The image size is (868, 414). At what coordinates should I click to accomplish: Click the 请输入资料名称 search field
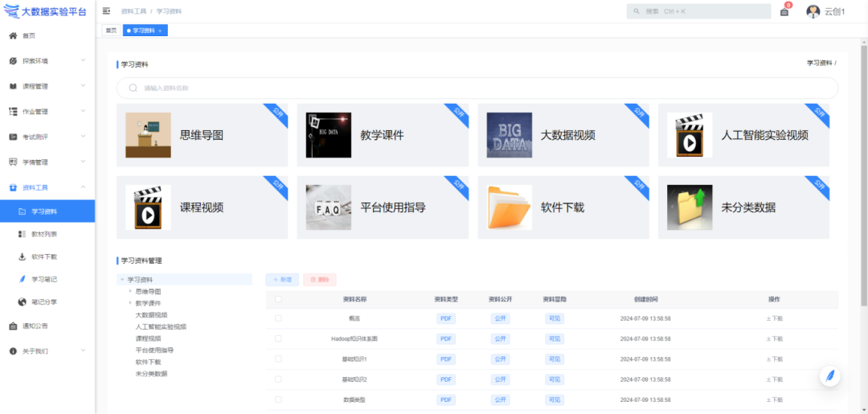coord(477,88)
